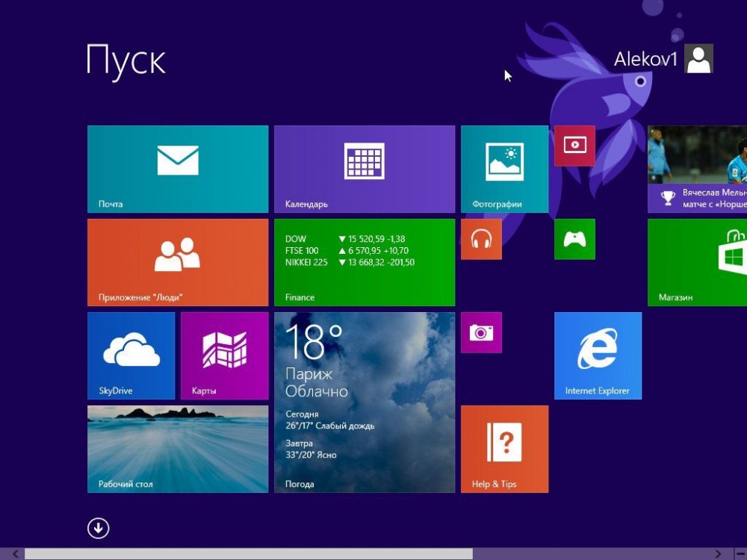The width and height of the screenshot is (747, 560).
Task: Open the sports news tile with trophy
Action: pyautogui.click(x=698, y=169)
